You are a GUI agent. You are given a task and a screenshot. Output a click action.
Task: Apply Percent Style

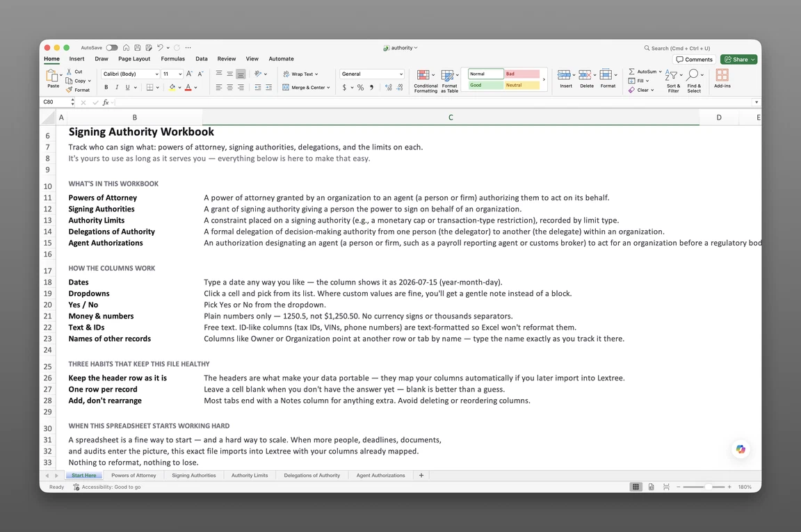(361, 88)
